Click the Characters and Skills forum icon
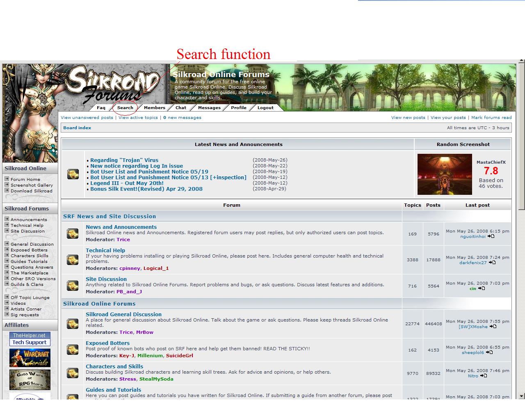Image resolution: width=525 pixels, height=420 pixels. click(72, 373)
